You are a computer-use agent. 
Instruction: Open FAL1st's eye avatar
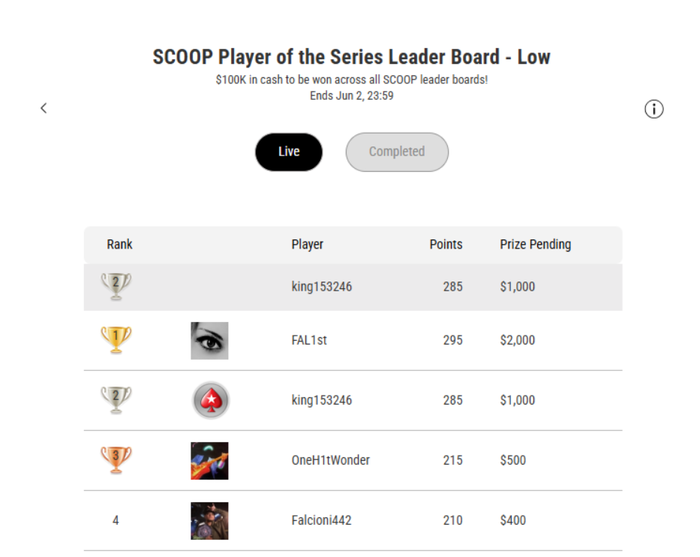209,341
